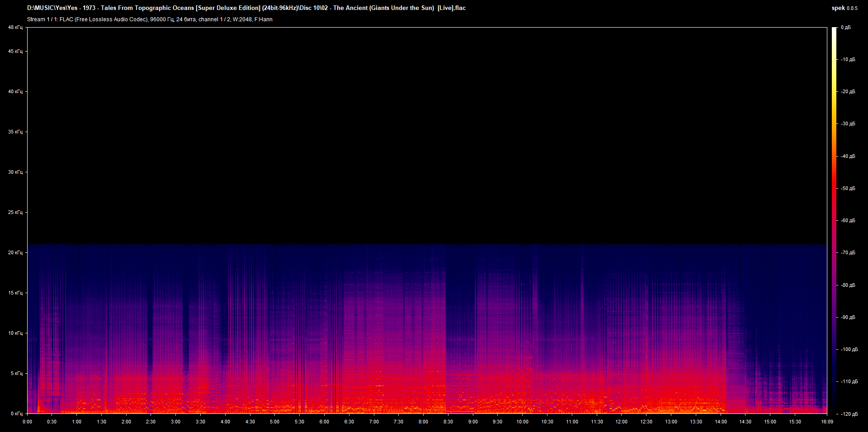Click the 35 кГц frequency axis label
Image resolution: width=868 pixels, height=432 pixels.
[15, 132]
